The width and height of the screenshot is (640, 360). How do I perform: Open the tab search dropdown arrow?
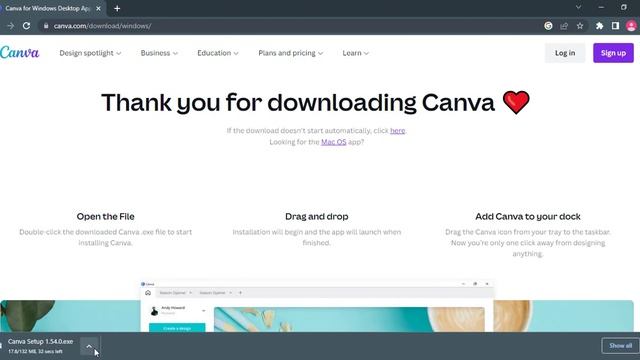(578, 7)
